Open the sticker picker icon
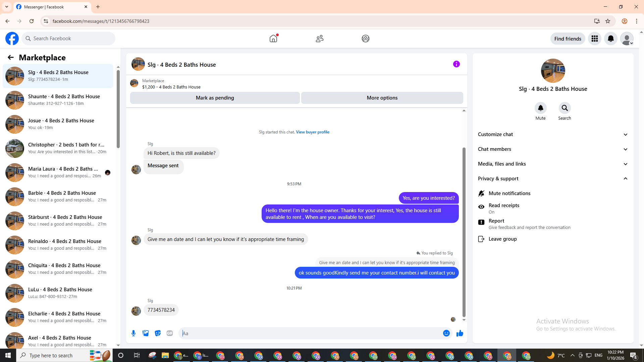The height and width of the screenshot is (362, 644). point(158,333)
